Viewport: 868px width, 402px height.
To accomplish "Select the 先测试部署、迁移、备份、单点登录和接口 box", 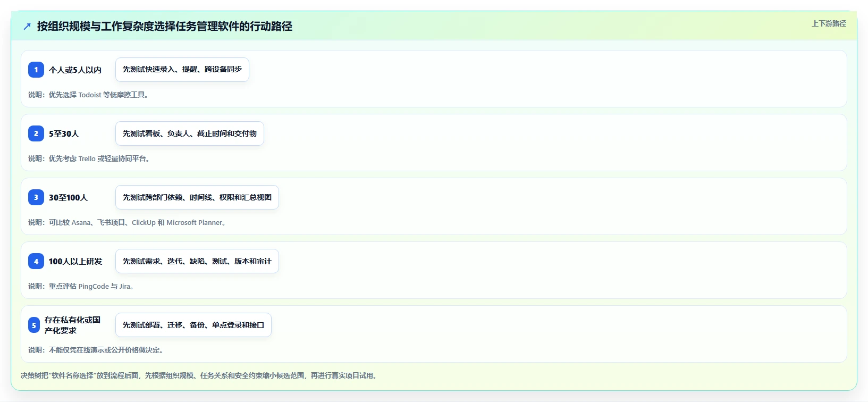I will [193, 325].
